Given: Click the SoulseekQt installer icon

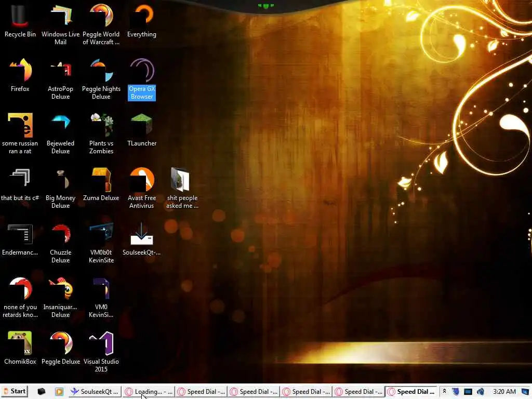Looking at the screenshot, I should coord(141,239).
